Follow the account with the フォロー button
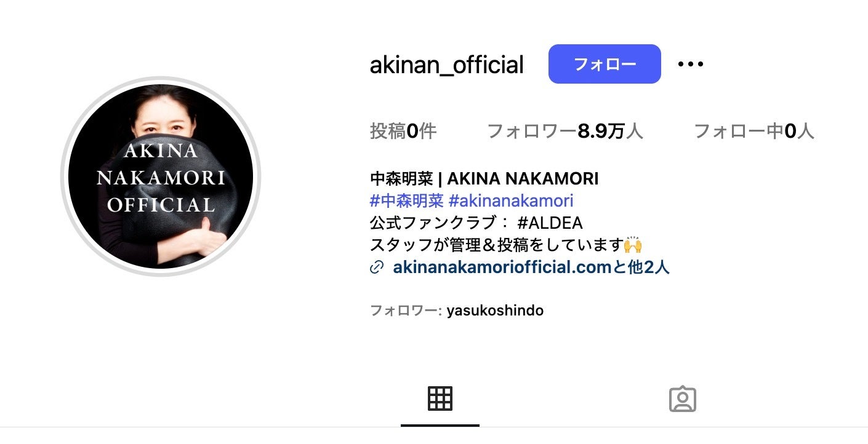 click(605, 64)
